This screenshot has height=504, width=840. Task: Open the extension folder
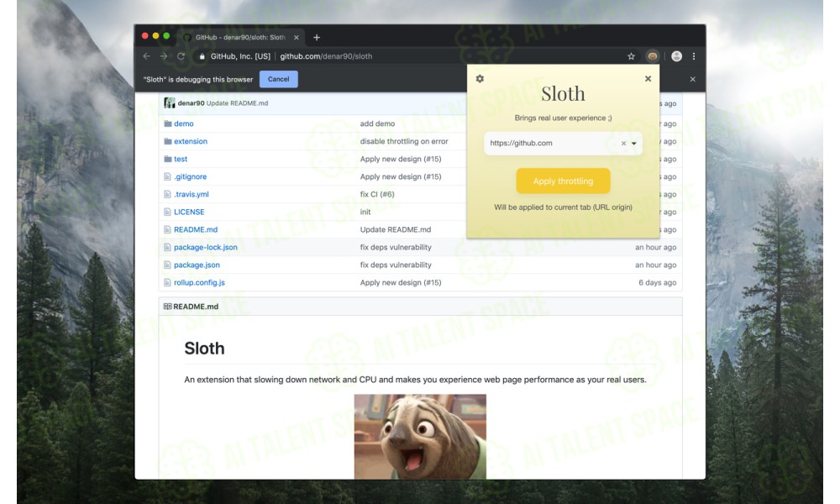coord(190,141)
